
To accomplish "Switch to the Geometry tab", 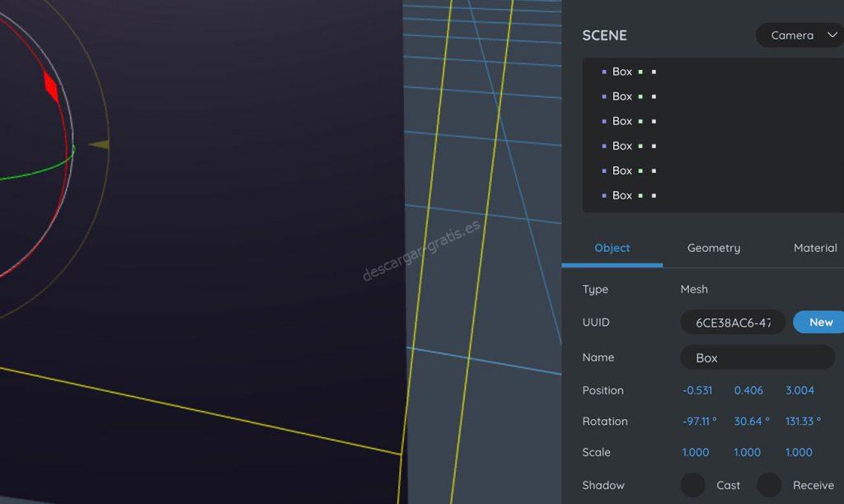I will pos(713,248).
